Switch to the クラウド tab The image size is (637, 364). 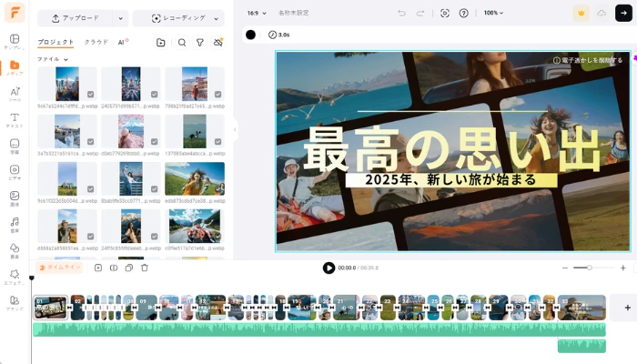coord(96,42)
